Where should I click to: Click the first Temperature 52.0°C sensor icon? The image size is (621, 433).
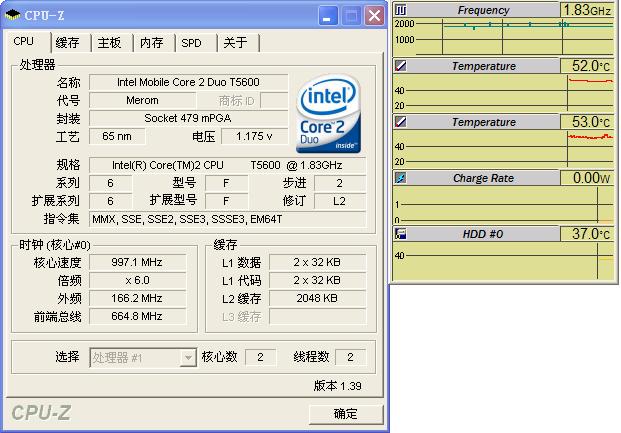pyautogui.click(x=401, y=66)
